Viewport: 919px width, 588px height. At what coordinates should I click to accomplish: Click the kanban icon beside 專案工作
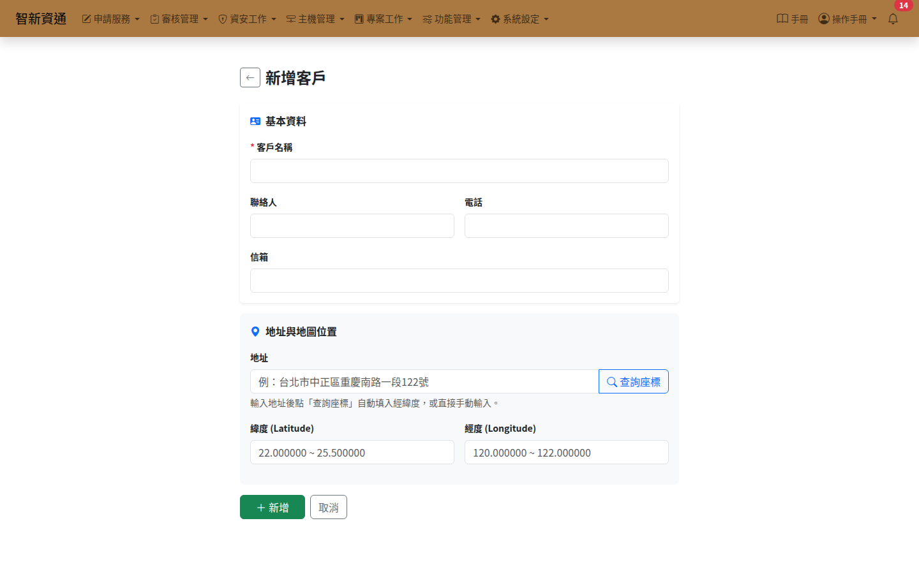pyautogui.click(x=359, y=19)
